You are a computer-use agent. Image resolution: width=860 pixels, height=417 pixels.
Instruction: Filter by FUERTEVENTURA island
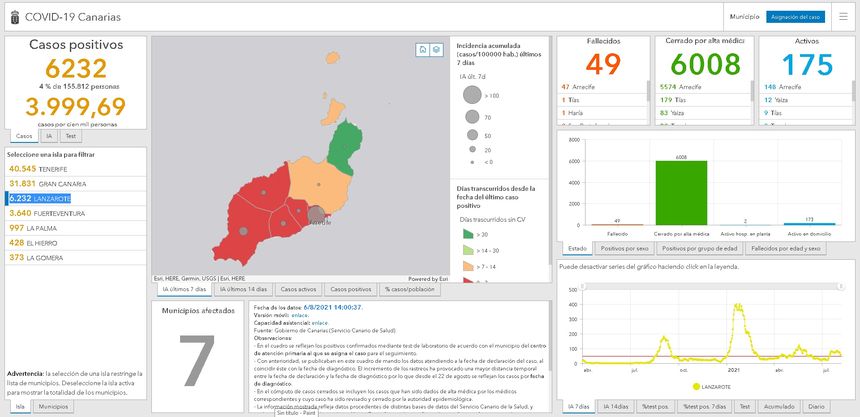pyautogui.click(x=76, y=213)
